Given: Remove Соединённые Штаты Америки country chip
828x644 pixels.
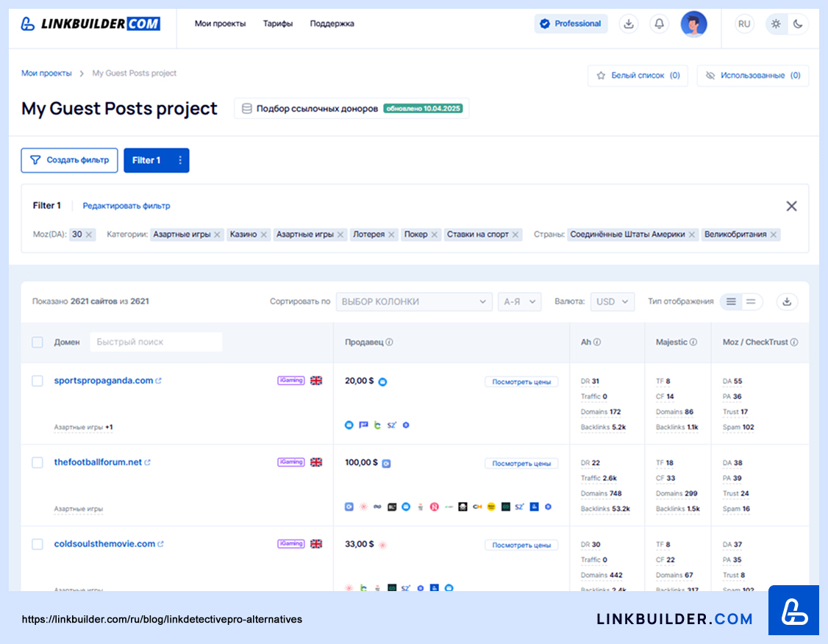Looking at the screenshot, I should click(692, 235).
